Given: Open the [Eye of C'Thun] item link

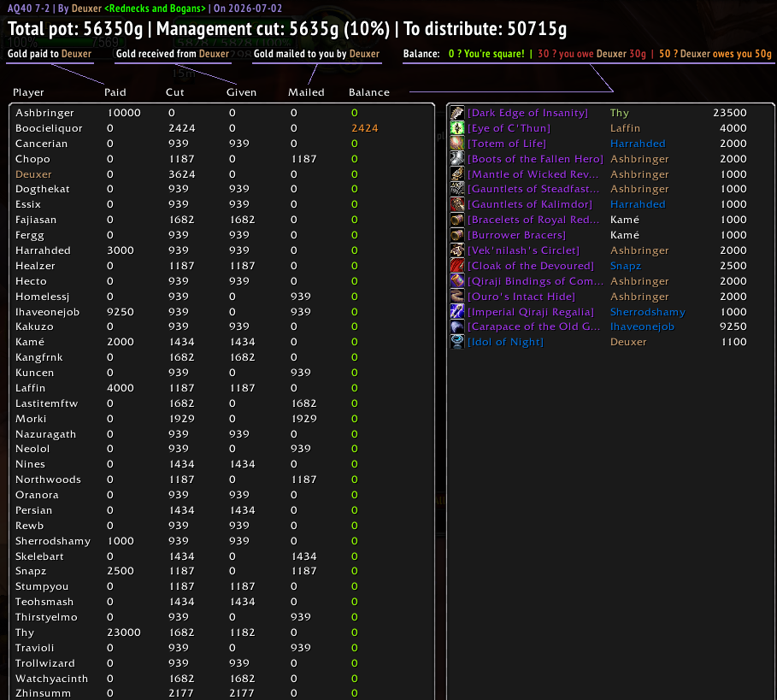Looking at the screenshot, I should 509,128.
